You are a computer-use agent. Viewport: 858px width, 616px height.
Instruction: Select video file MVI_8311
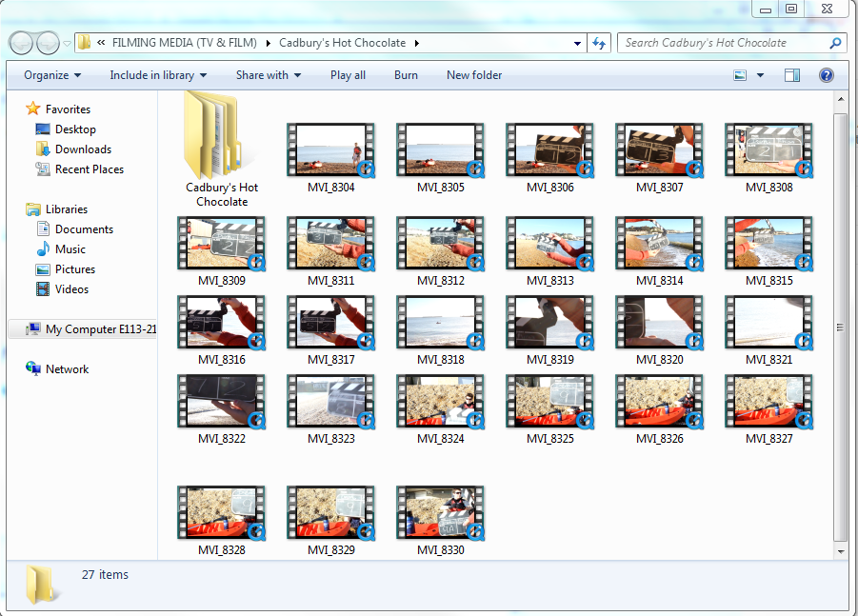[330, 251]
